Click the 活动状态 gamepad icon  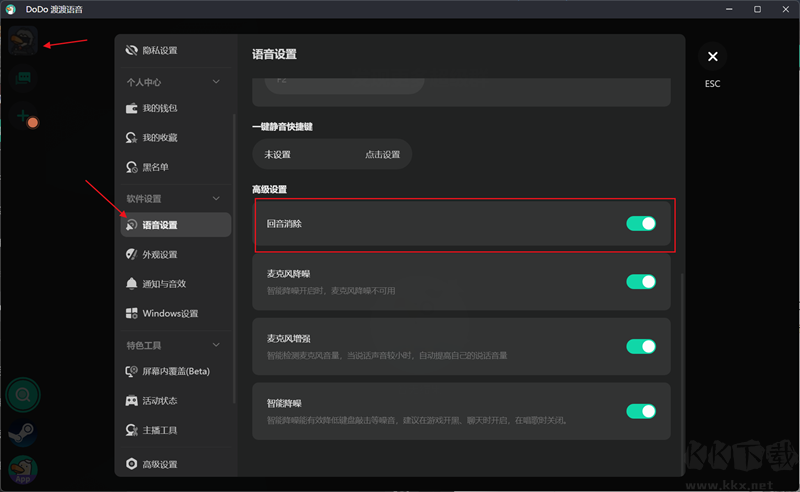(132, 401)
